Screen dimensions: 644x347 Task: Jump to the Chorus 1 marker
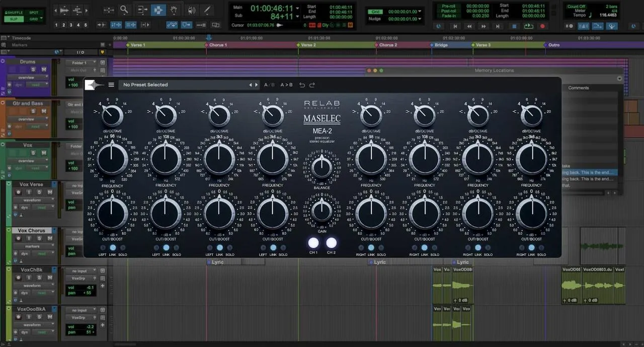pos(217,45)
